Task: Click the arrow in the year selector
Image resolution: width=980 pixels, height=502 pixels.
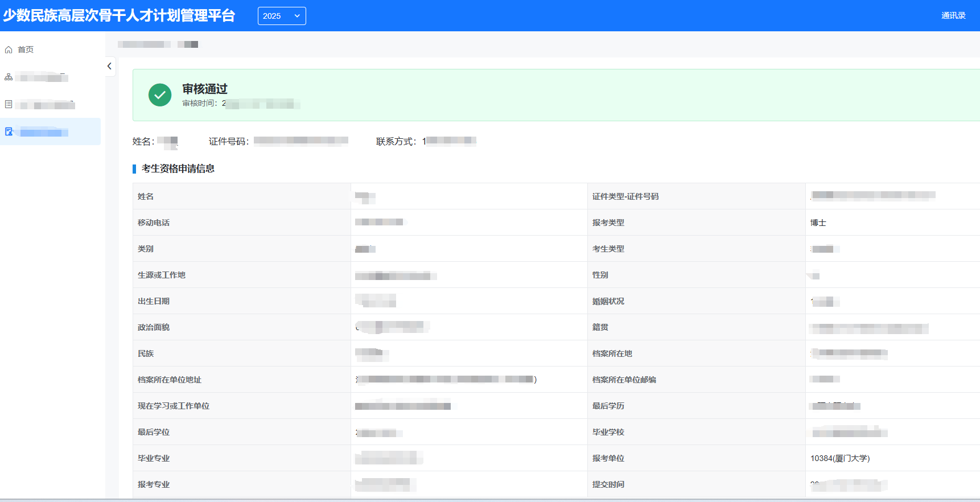Action: [297, 16]
